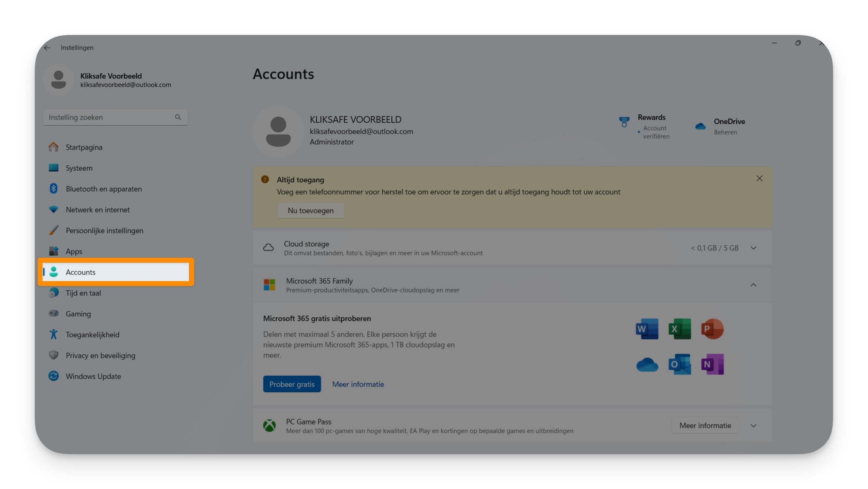Viewport: 868px width, 489px height.
Task: Click the search magnifier icon
Action: click(x=178, y=117)
